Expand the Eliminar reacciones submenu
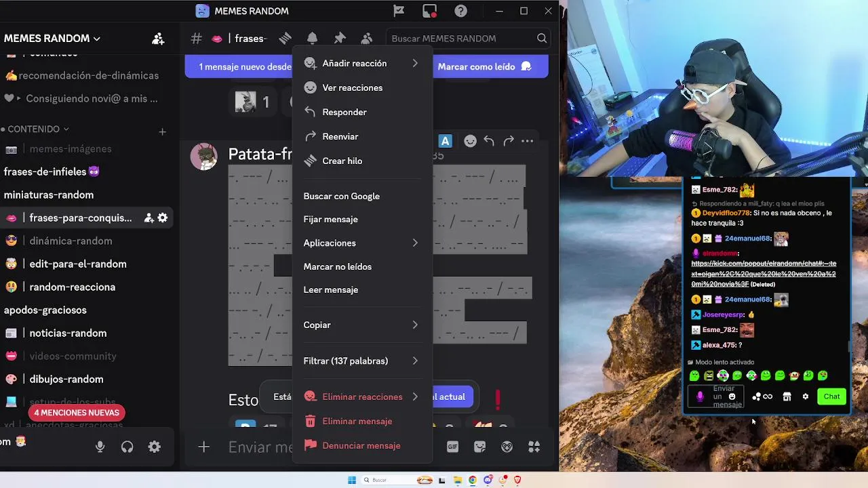This screenshot has height=488, width=868. 362,396
